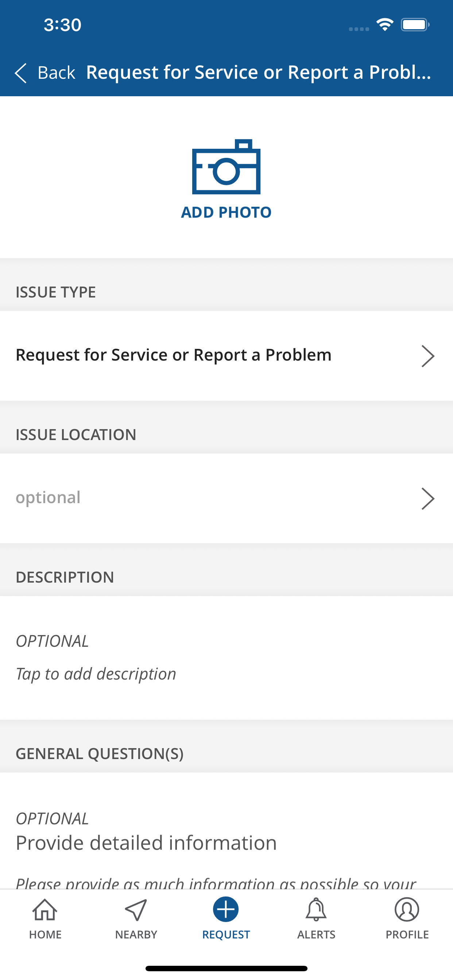Tap the Request plus circle icon
453x980 pixels.
[x=226, y=909]
